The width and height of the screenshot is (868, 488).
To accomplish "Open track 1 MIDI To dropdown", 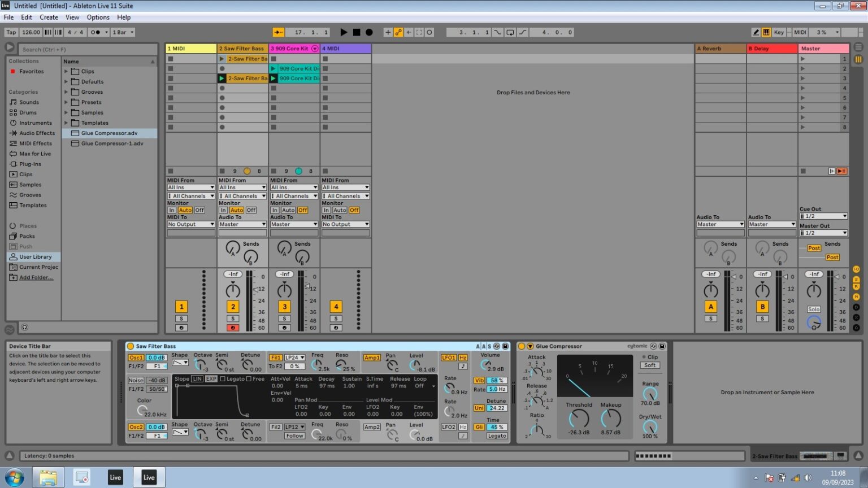I will (x=190, y=224).
